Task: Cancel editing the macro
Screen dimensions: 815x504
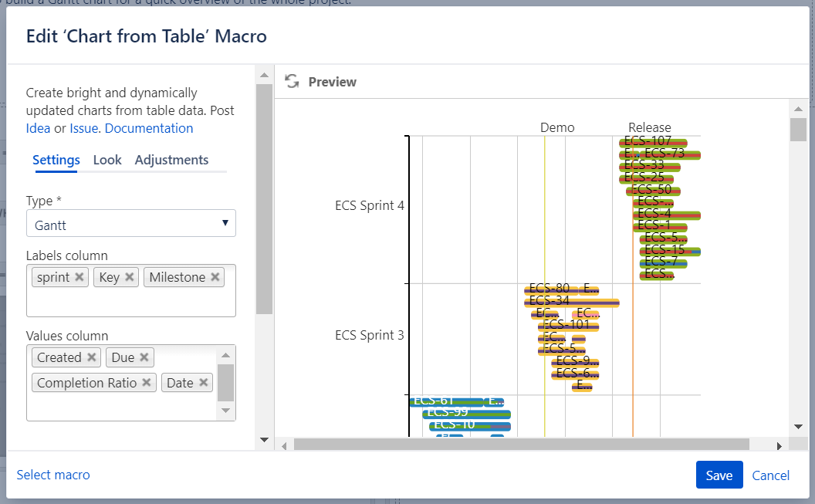Action: point(770,475)
